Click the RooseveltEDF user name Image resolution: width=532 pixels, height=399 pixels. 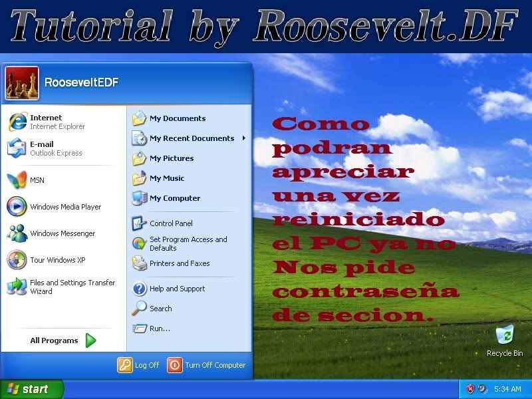click(x=81, y=82)
